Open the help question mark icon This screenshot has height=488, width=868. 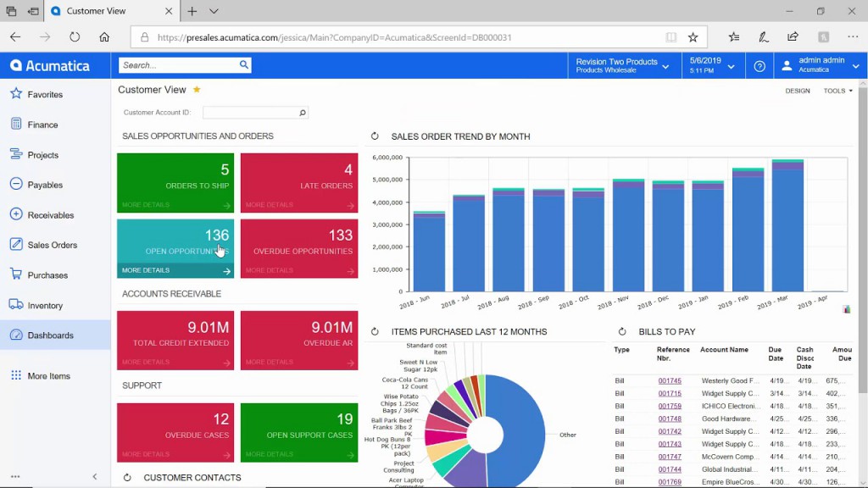759,66
